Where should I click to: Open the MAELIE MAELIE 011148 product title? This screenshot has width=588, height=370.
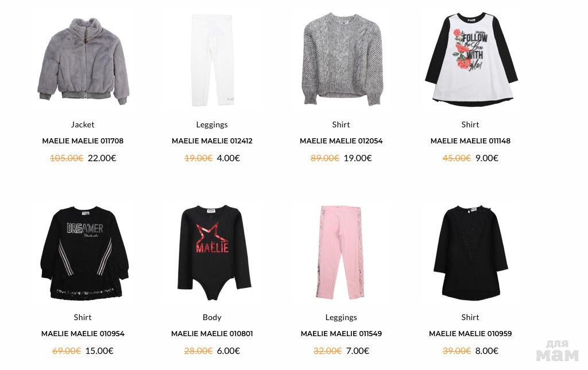(470, 141)
